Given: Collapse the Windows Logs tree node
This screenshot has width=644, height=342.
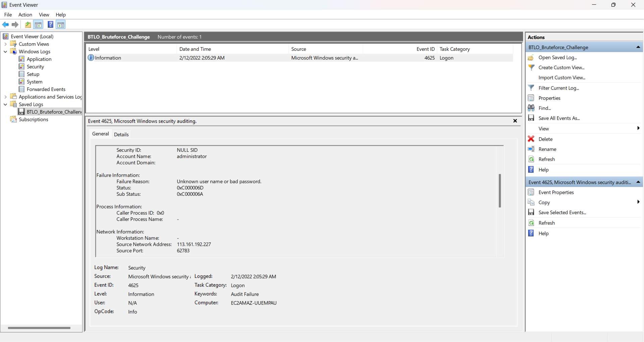Looking at the screenshot, I should (x=5, y=52).
